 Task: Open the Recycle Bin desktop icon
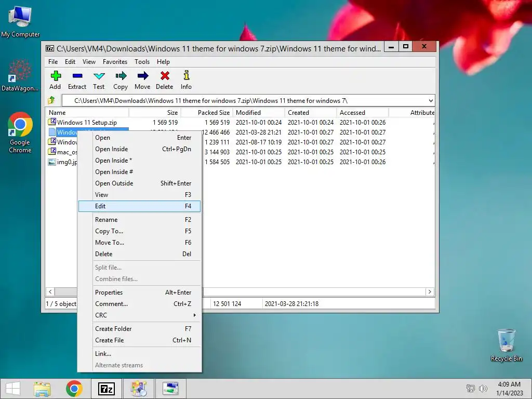pos(506,345)
